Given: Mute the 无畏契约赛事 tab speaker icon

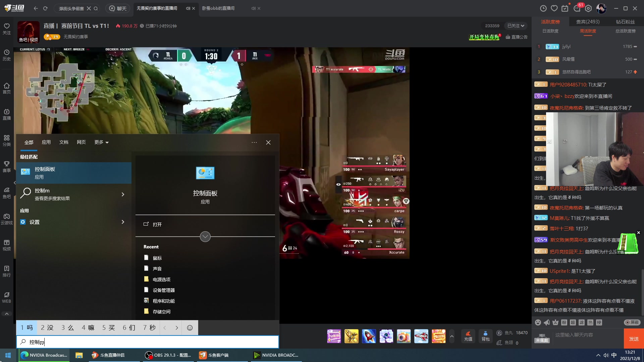Looking at the screenshot, I should 188,8.
